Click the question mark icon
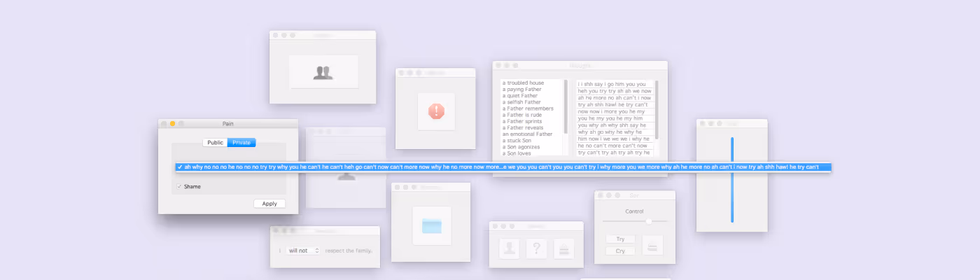The image size is (980, 280). (536, 248)
